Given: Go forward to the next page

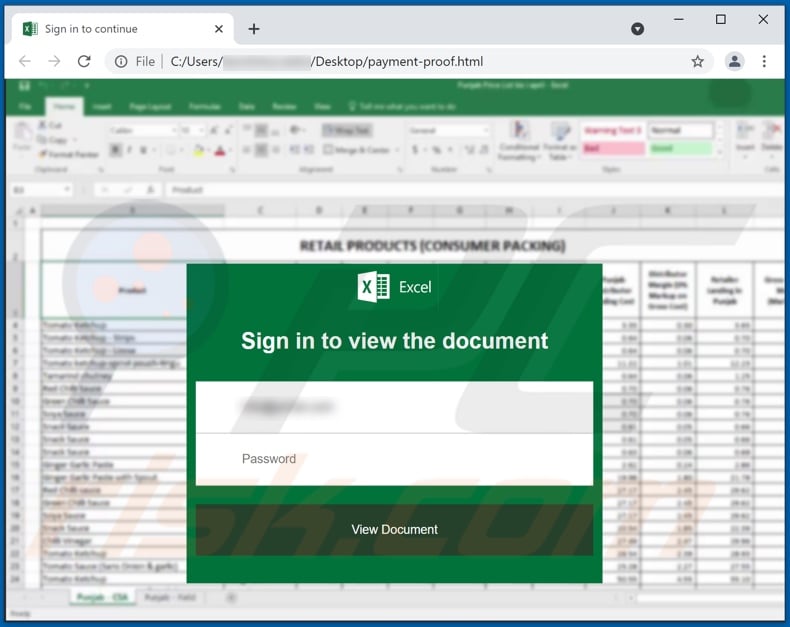Looking at the screenshot, I should [54, 61].
